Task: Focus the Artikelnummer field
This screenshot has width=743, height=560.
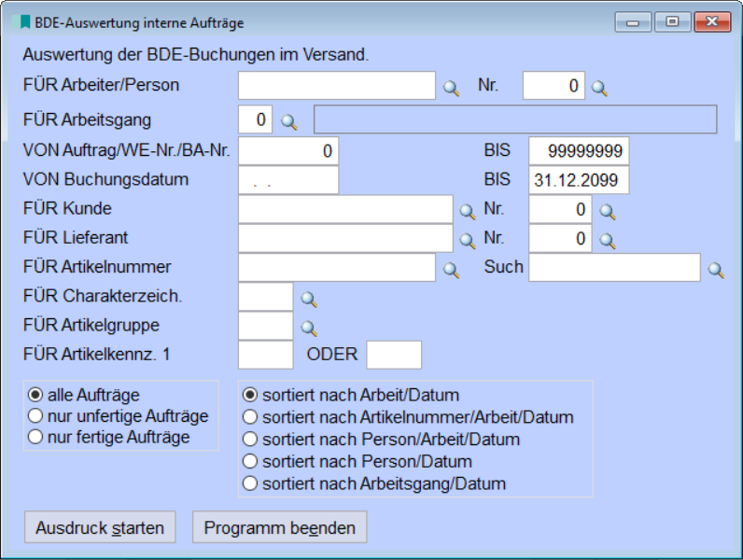Action: (x=337, y=268)
